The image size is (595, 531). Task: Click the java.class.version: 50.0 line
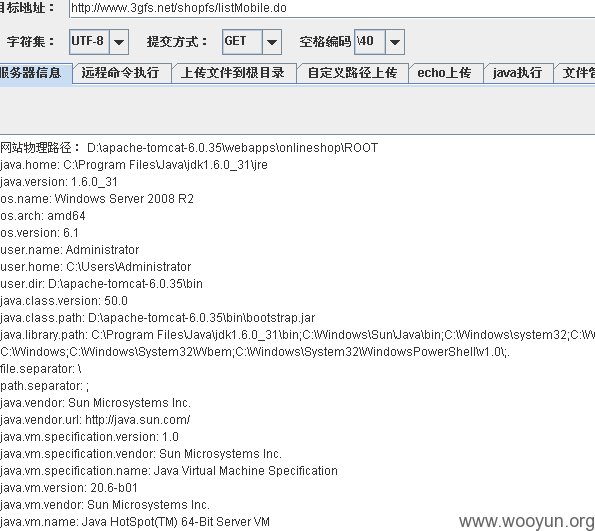[64, 301]
